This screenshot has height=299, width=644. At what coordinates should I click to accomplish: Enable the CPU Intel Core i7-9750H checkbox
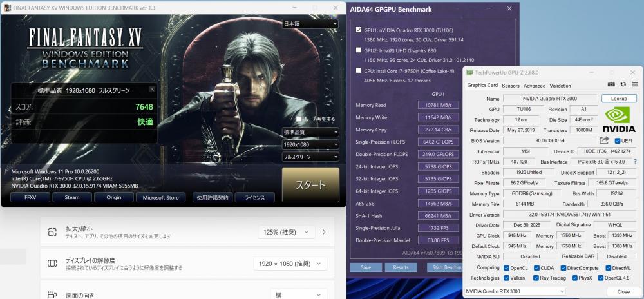coord(359,71)
